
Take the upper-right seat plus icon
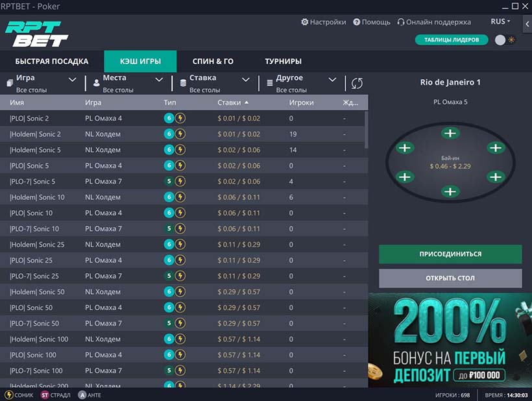click(x=496, y=148)
